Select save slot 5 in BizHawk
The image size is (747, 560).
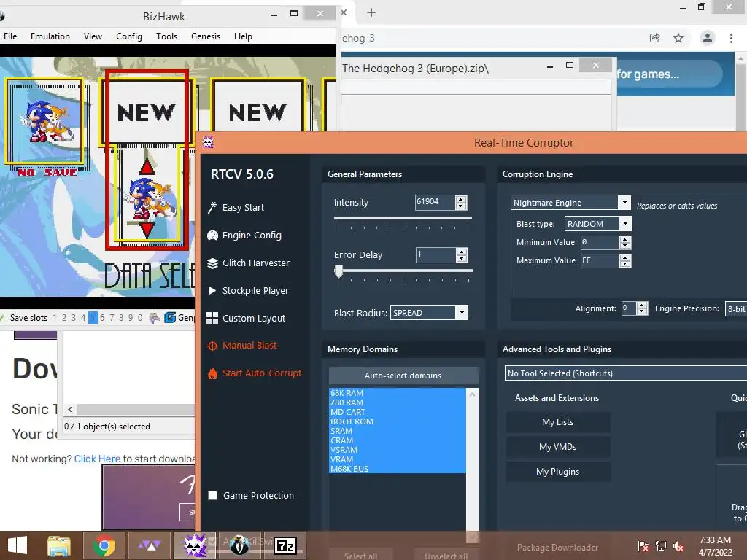[x=93, y=318]
